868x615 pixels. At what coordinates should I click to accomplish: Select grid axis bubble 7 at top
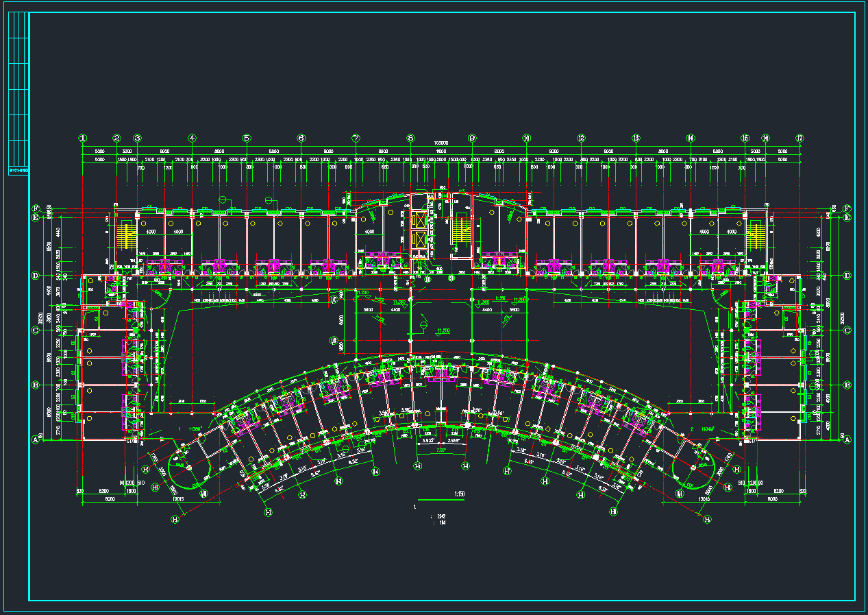tap(356, 138)
